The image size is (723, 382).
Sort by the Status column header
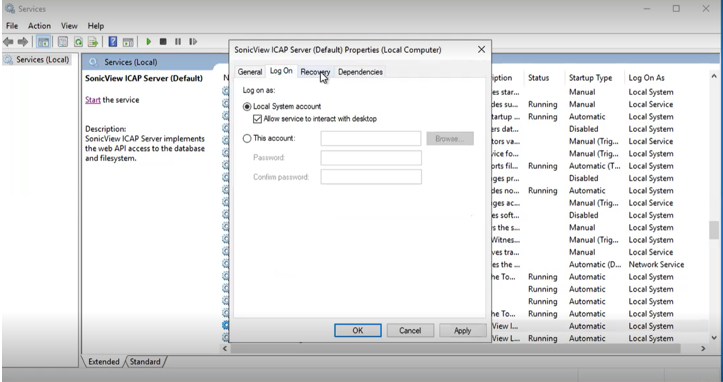pyautogui.click(x=539, y=78)
